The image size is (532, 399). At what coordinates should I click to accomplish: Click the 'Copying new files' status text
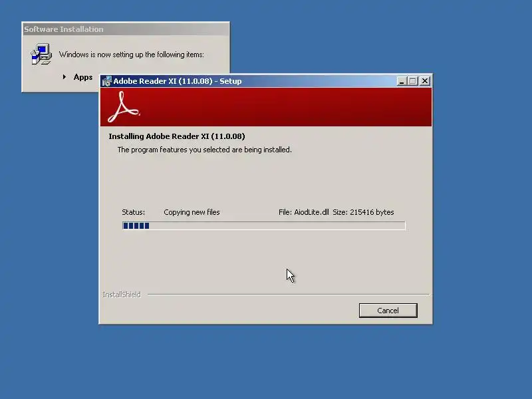[x=192, y=212]
